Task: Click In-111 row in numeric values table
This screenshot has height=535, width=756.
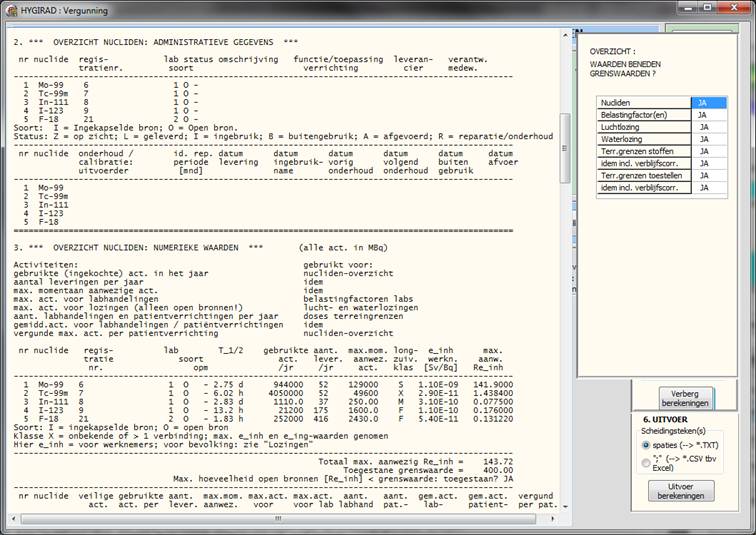Action: pyautogui.click(x=268, y=401)
